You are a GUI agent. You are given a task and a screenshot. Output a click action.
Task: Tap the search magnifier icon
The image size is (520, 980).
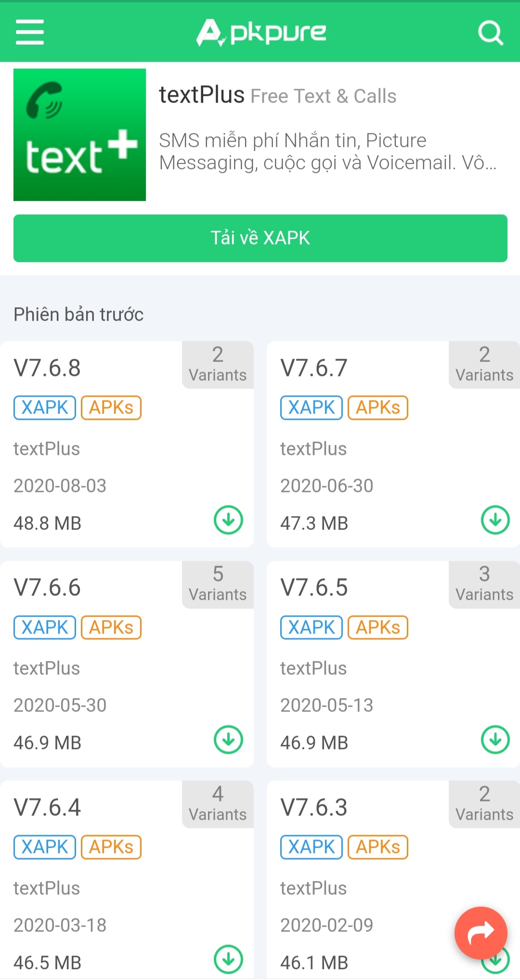[490, 33]
